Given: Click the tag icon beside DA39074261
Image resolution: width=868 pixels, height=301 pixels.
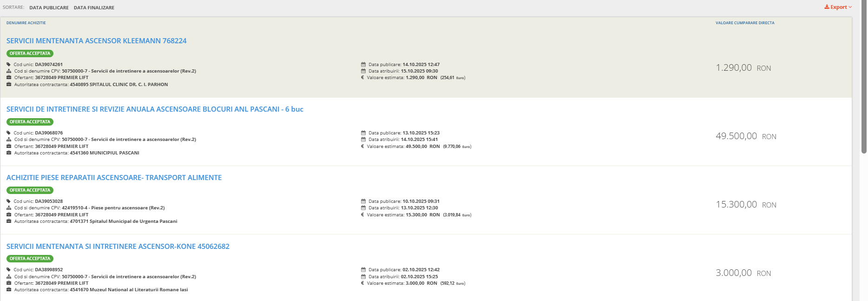Looking at the screenshot, I should point(8,65).
